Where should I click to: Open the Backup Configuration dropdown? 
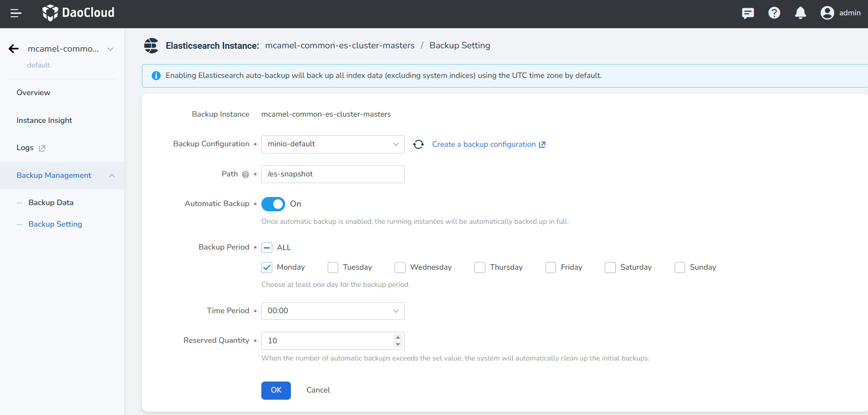[332, 144]
